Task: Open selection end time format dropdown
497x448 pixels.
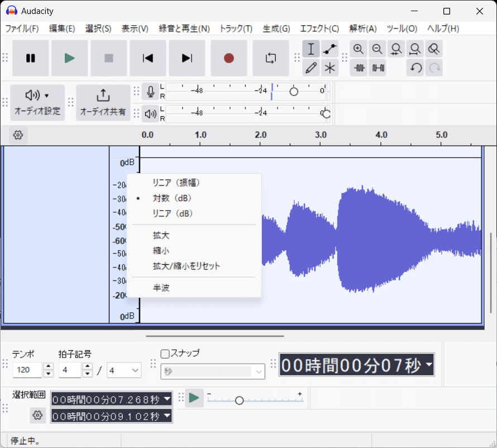Action: point(167,416)
